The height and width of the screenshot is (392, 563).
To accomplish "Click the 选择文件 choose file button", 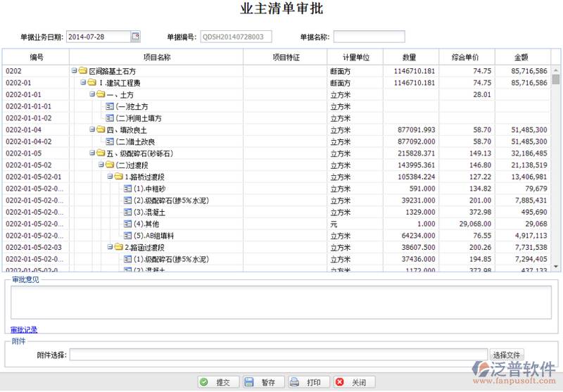I will tap(506, 355).
